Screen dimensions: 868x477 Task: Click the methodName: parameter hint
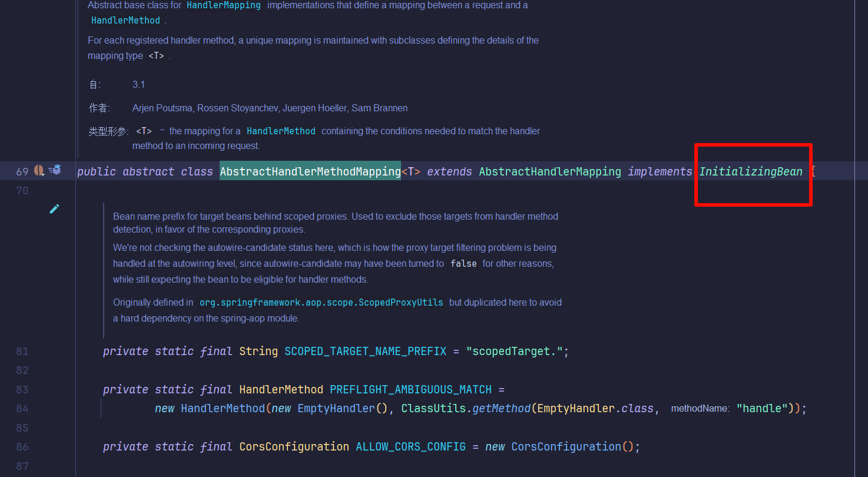coord(700,409)
